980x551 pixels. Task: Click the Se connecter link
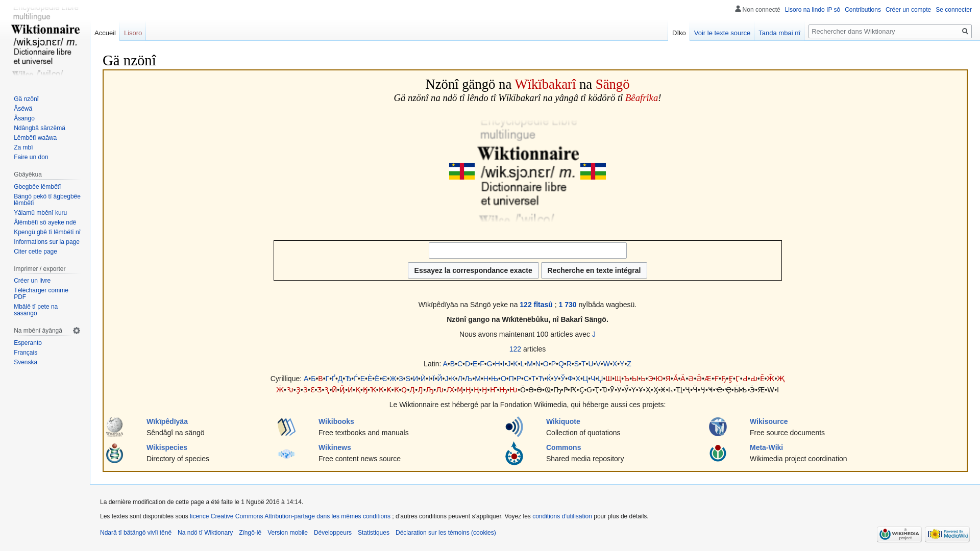tap(953, 10)
